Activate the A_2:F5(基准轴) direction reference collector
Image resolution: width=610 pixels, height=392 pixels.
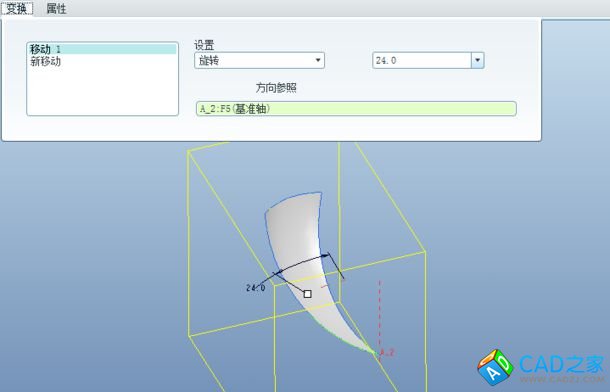click(356, 108)
